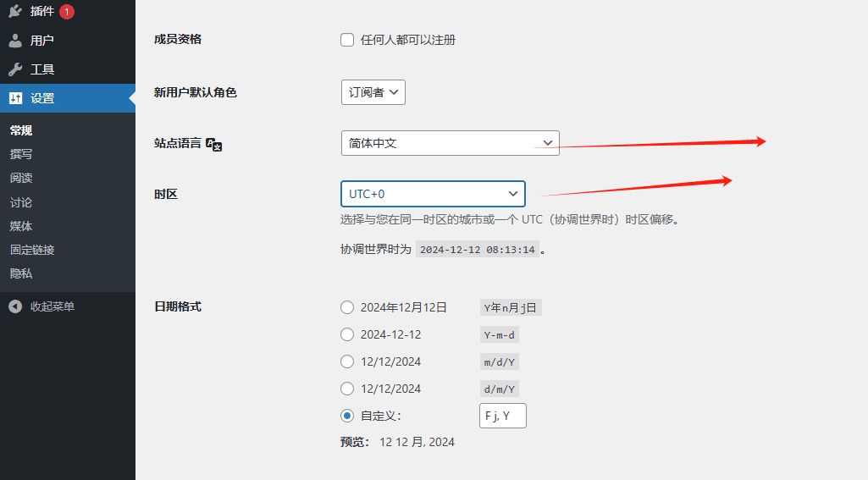This screenshot has width=868, height=480.
Task: Open the UTC+0 timezone dropdown
Action: [x=433, y=194]
